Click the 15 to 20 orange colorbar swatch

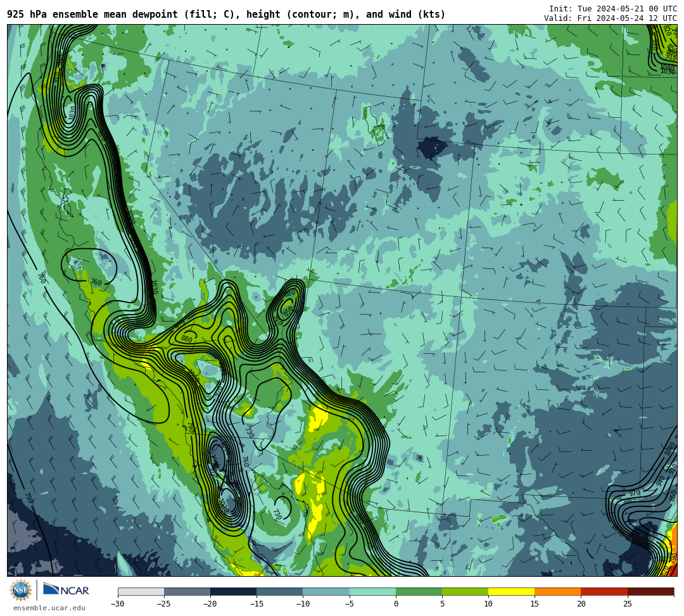[558, 591]
